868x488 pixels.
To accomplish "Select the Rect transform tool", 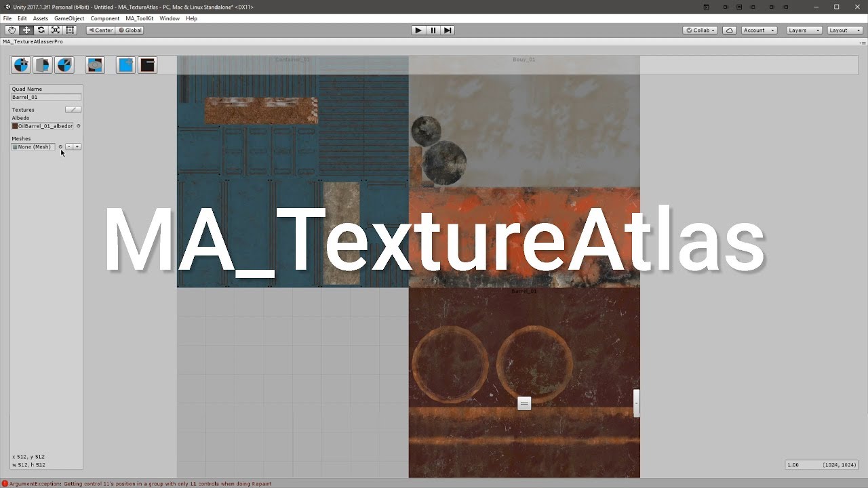I will pos(70,30).
